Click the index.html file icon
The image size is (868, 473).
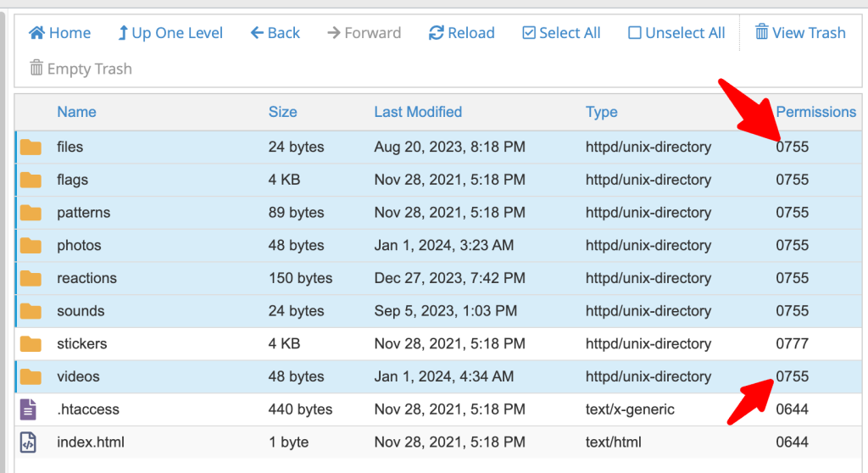28,442
